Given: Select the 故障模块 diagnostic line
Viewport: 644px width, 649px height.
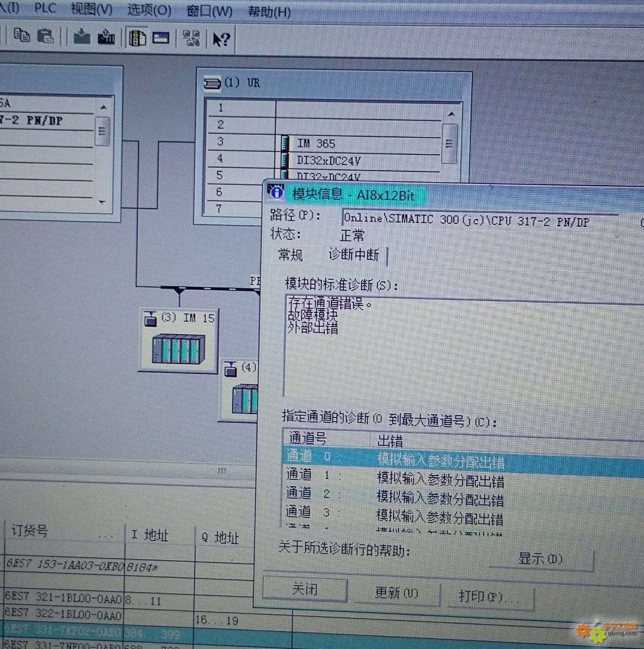Looking at the screenshot, I should 313,315.
